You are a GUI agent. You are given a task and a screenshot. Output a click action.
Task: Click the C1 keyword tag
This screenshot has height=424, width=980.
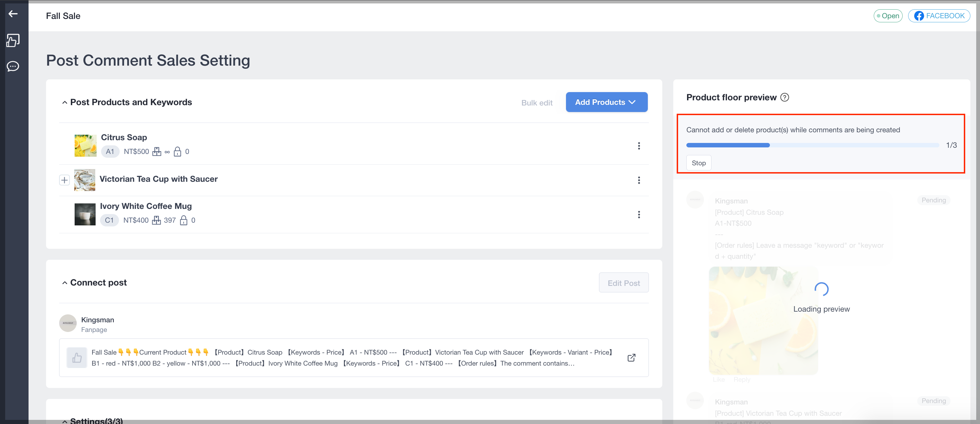pyautogui.click(x=109, y=221)
